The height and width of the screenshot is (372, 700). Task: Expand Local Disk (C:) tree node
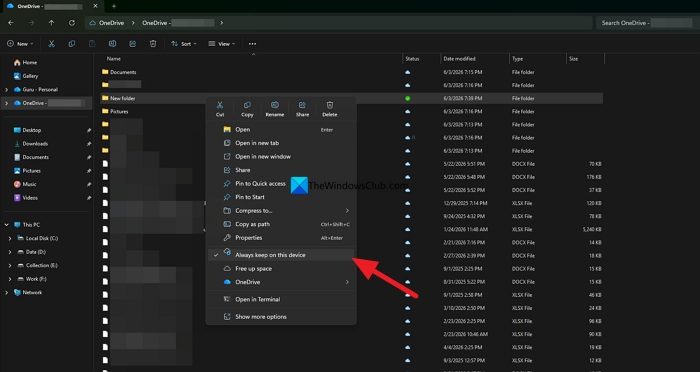point(10,238)
